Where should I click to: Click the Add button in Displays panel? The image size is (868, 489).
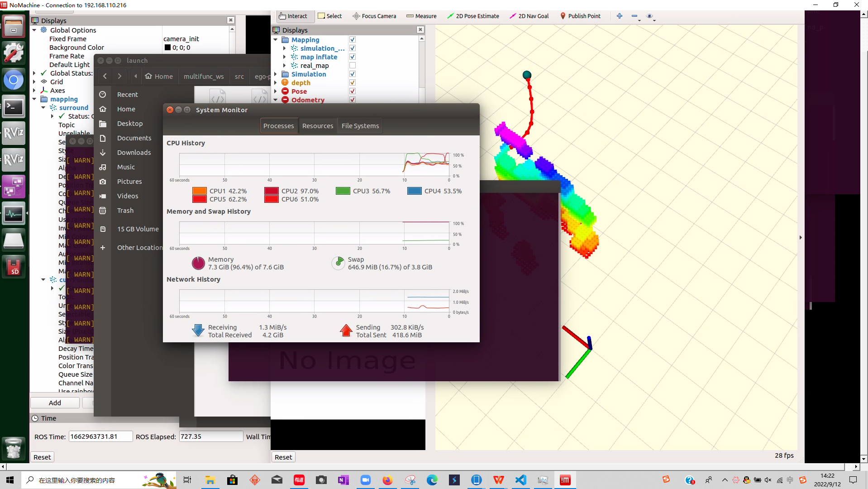coord(55,403)
